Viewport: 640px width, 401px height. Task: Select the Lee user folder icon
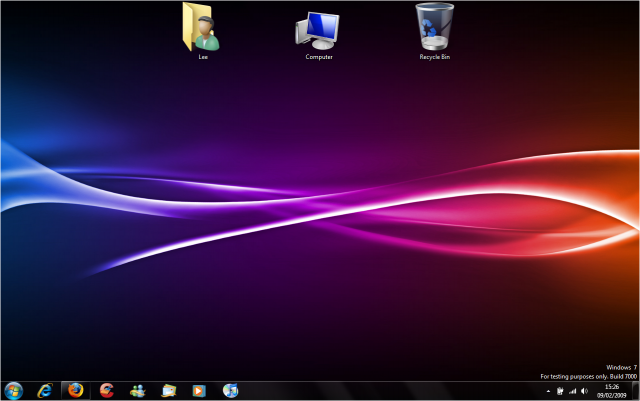tap(203, 31)
